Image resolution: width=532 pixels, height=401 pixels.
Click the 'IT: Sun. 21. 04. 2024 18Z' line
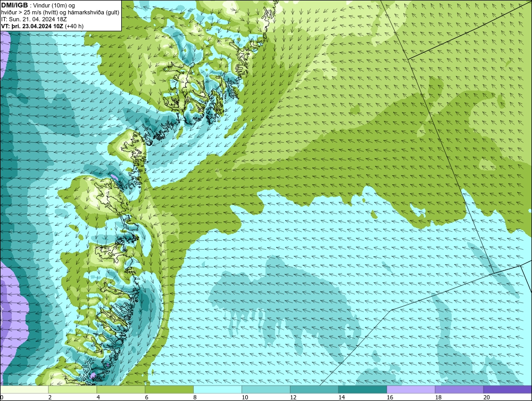pyautogui.click(x=34, y=19)
